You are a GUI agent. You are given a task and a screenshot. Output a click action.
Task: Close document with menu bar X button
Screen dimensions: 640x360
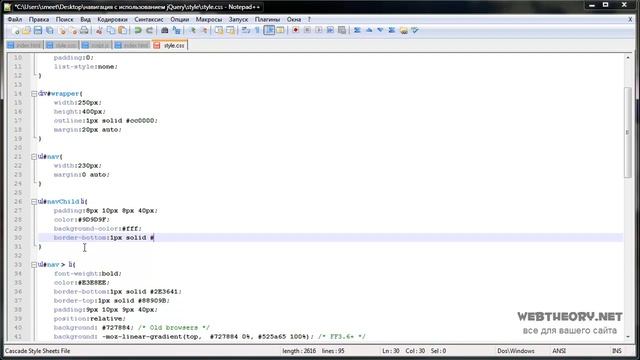point(630,19)
